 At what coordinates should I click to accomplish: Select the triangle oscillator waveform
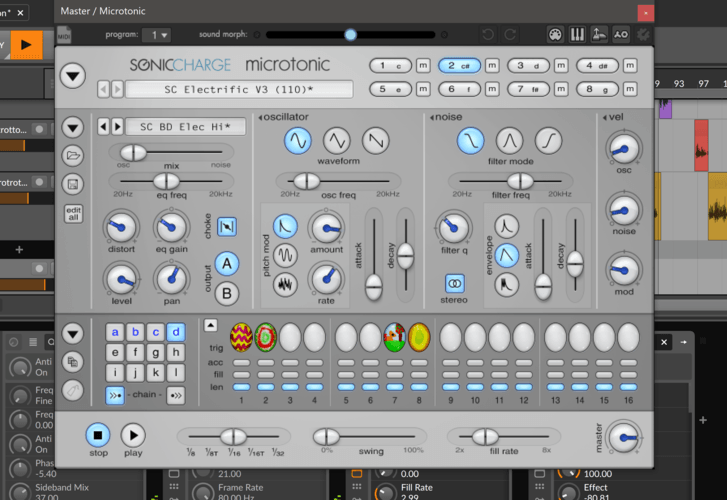pos(337,141)
